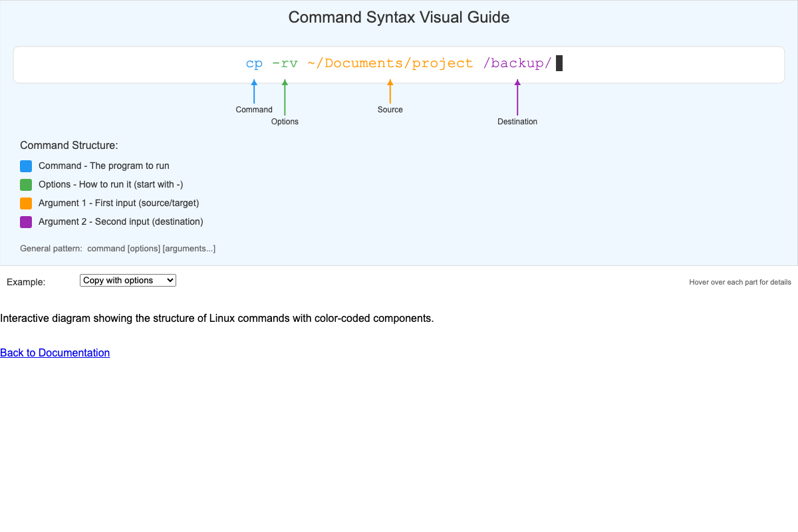Click the '/backup/' destination argument

tap(517, 63)
